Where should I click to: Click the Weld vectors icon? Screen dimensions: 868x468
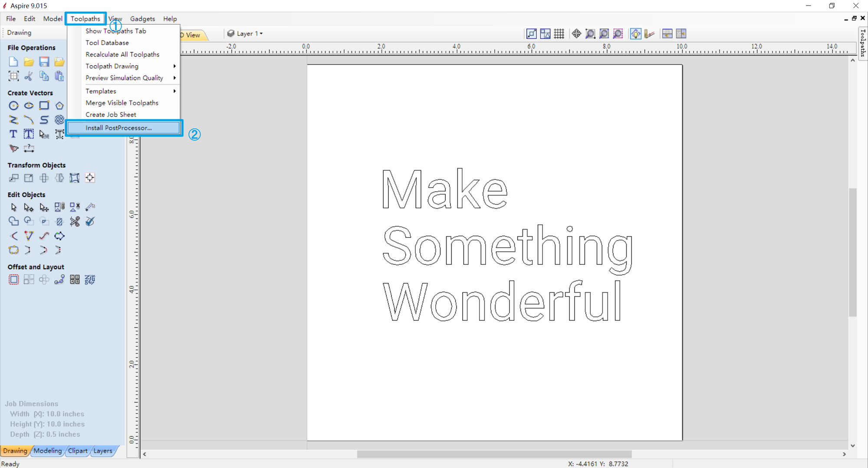13,221
